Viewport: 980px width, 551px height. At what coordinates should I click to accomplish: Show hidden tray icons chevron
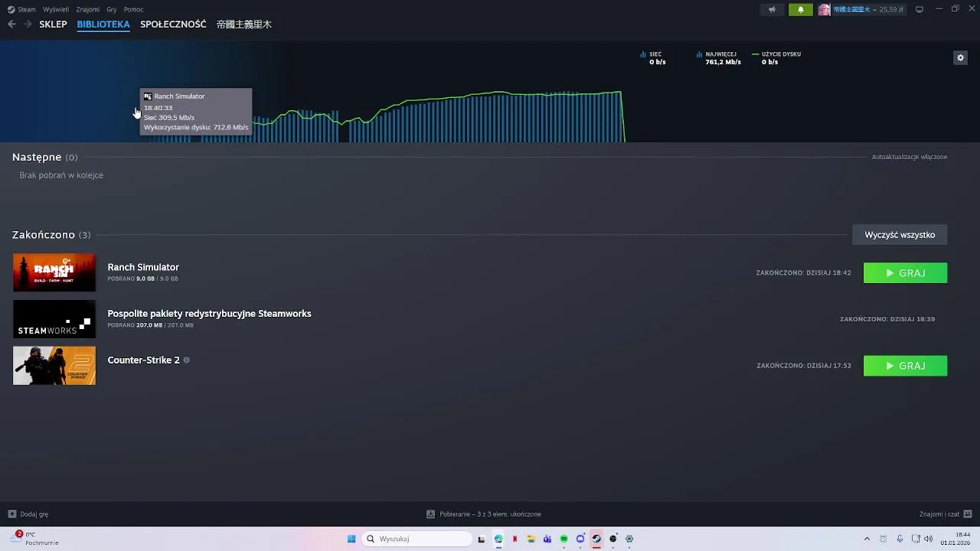click(867, 539)
